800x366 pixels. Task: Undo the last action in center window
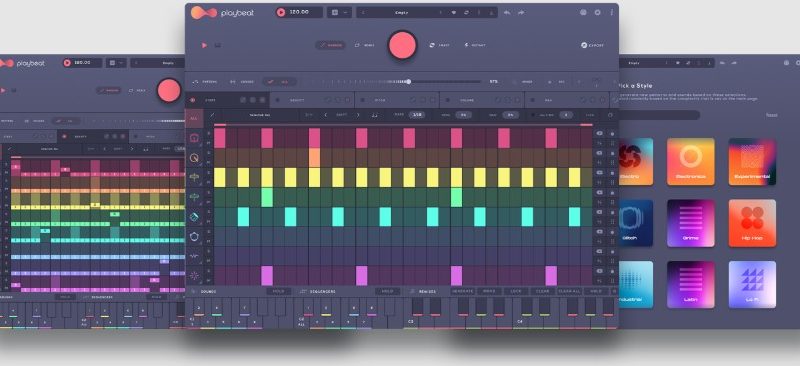click(507, 12)
